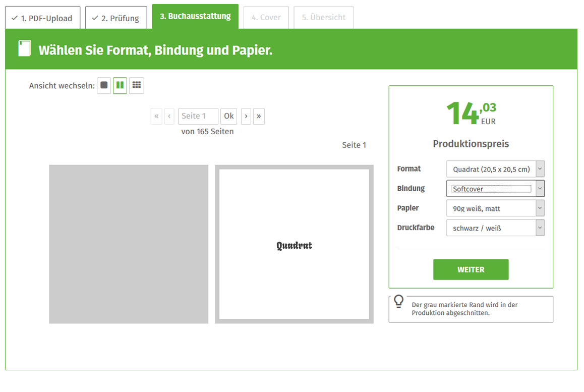Screen dimensions: 584x392
Task: Click the book icon in green header
Action: [24, 49]
